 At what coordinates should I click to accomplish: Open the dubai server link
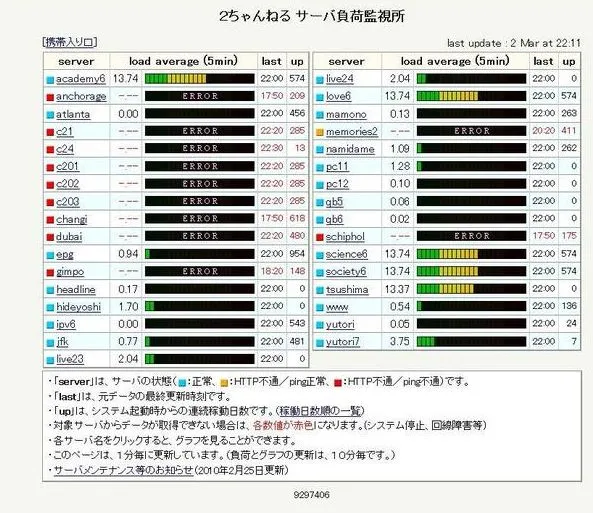pos(69,236)
